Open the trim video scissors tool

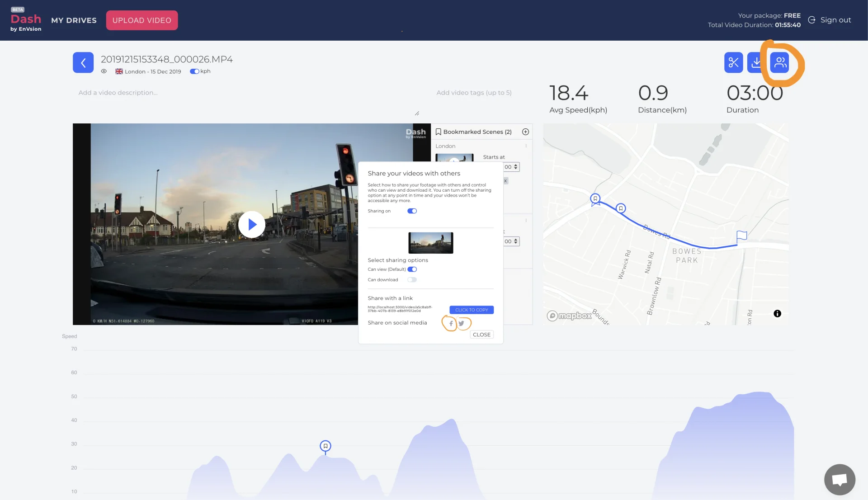point(733,62)
